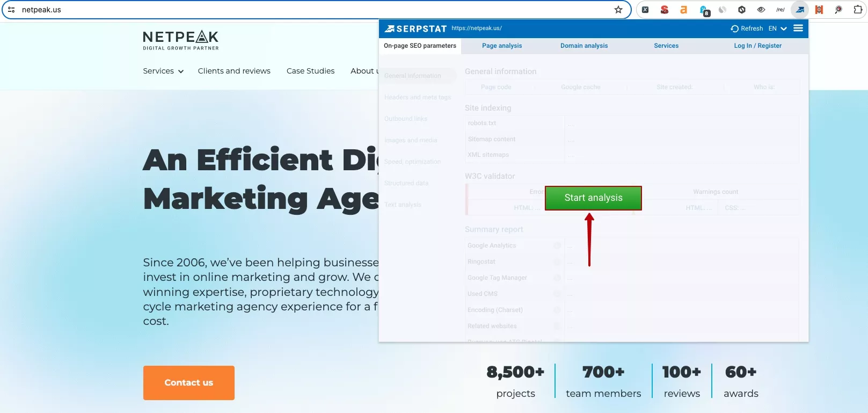The image size is (868, 413).
Task: Click the Used CMS row
Action: (632, 294)
